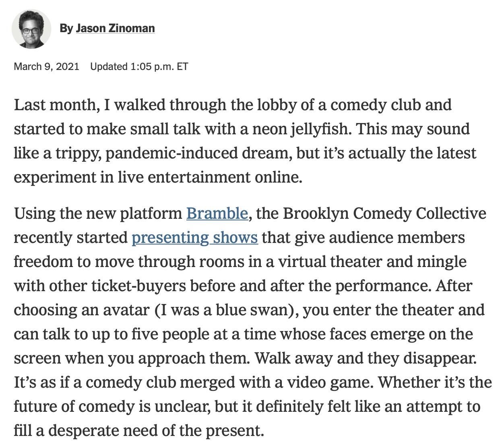This screenshot has height=448, width=500.
Task: Click "Brooklyn Comedy Collective" in the second paragraph
Action: click(384, 213)
